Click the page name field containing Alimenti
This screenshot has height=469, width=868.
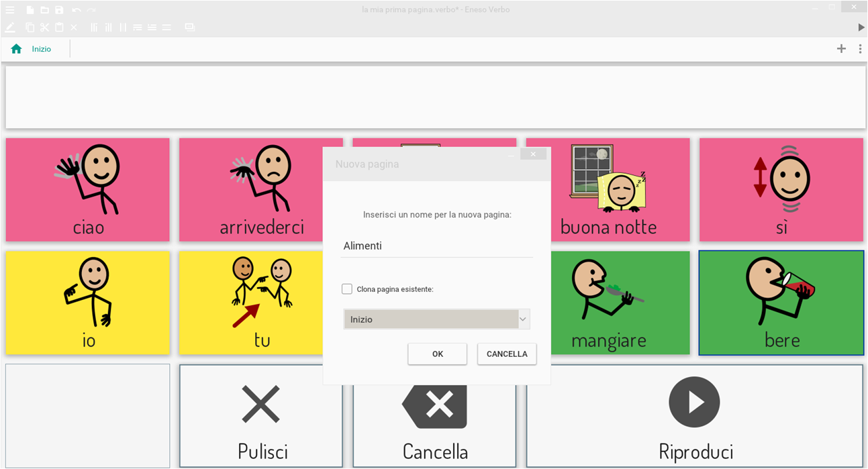[x=436, y=246]
